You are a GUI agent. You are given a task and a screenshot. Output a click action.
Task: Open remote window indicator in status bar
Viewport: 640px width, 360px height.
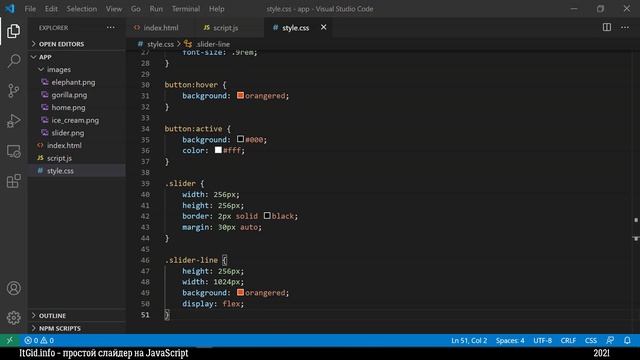click(x=10, y=340)
